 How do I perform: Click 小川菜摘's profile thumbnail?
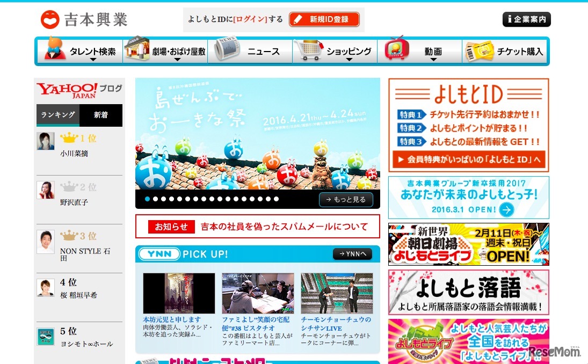pos(46,141)
